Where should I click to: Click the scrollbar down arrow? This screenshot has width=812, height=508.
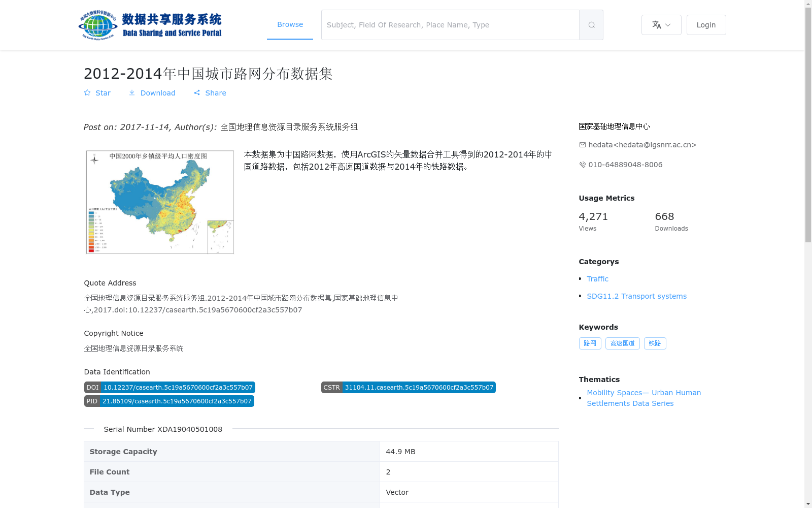click(x=808, y=504)
